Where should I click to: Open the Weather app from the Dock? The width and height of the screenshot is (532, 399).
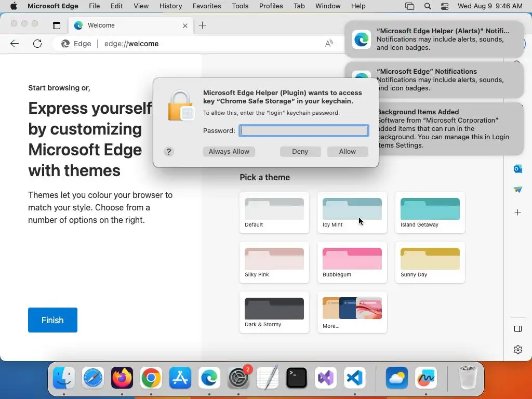[397, 378]
